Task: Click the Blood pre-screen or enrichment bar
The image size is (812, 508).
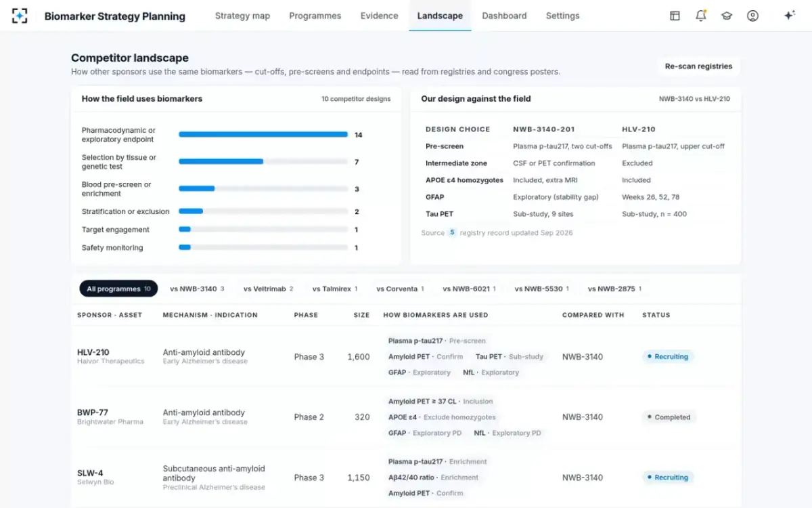Action: tap(263, 189)
